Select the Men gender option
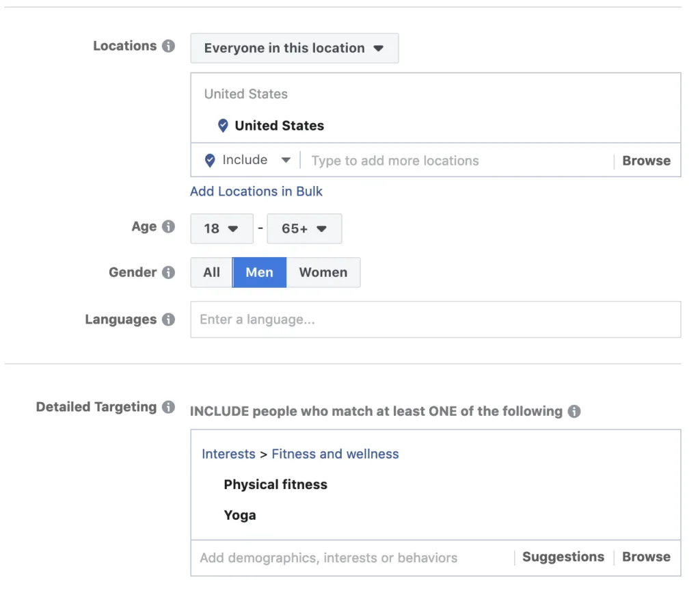700x593 pixels. click(x=259, y=272)
